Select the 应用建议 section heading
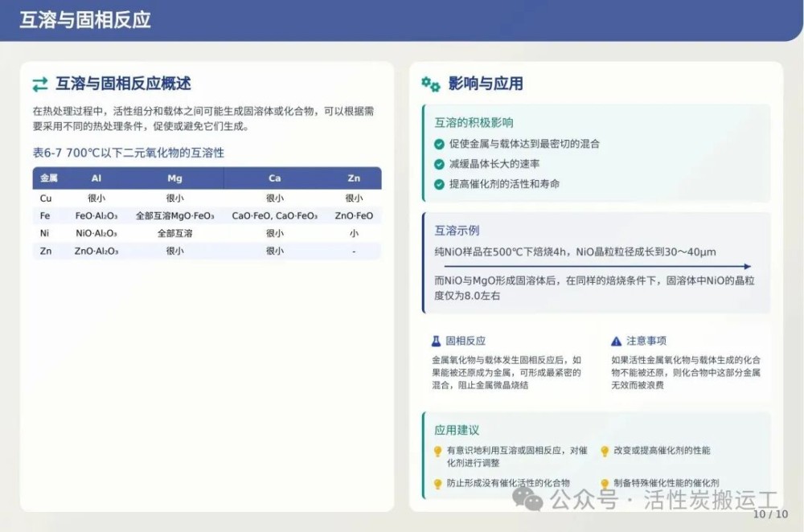Screen dimensions: 804x532 457,431
